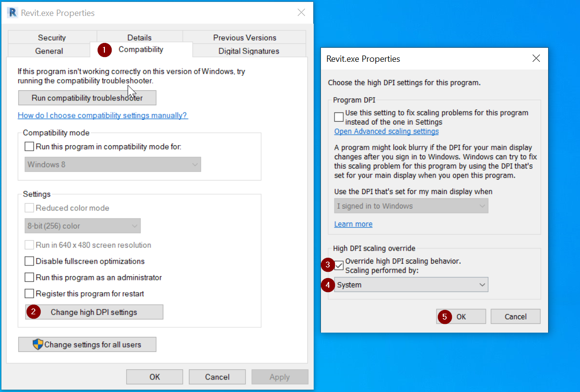Open the 8-bit (256) color dropdown
This screenshot has height=392, width=580.
[83, 226]
